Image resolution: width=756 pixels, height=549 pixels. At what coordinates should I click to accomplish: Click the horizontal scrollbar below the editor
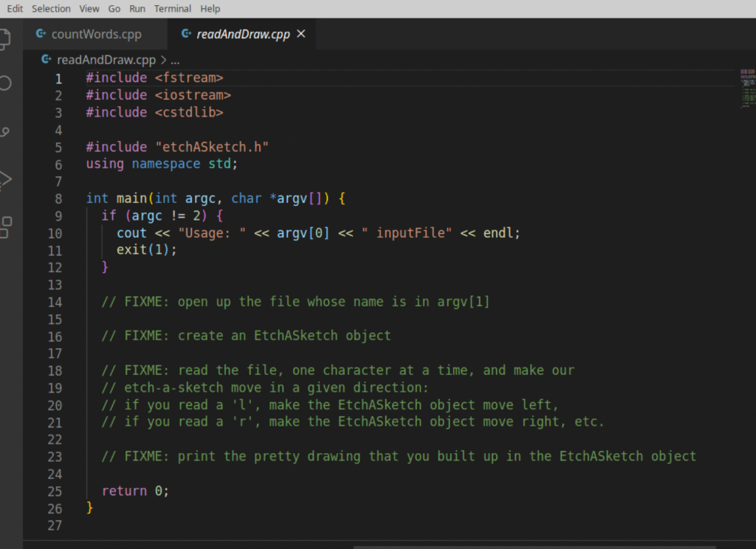pos(535,547)
